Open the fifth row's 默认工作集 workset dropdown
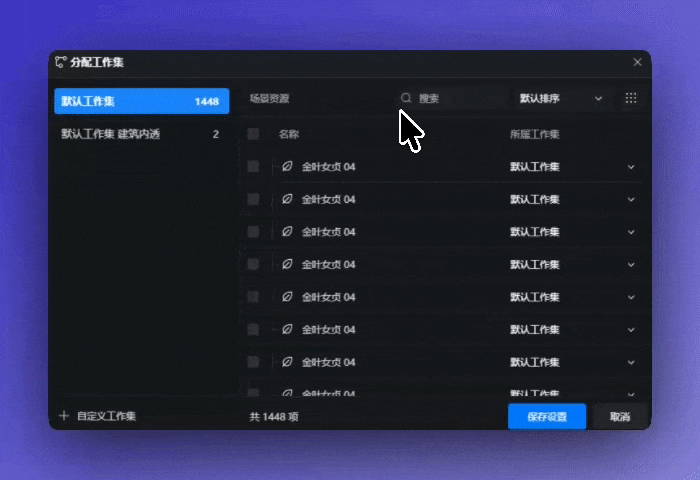Screen dimensions: 700x480 point(572,297)
